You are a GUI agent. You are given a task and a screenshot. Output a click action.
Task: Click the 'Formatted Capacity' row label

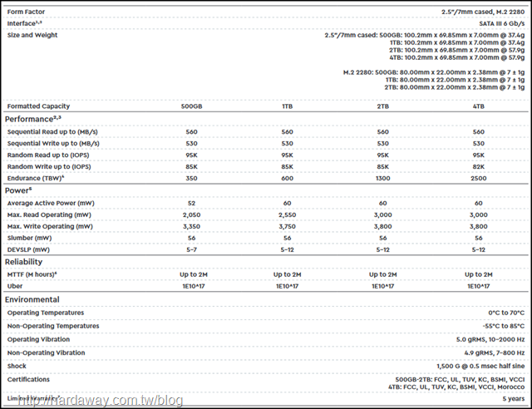(x=38, y=106)
